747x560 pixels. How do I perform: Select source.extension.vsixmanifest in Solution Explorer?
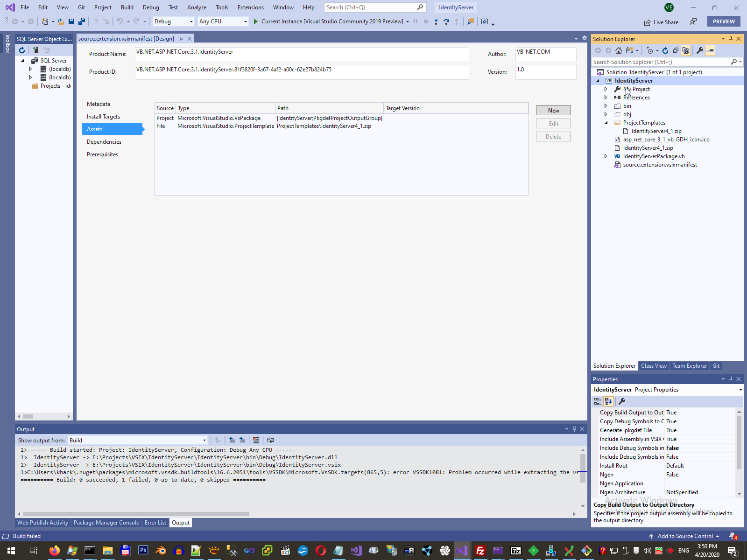click(x=660, y=165)
